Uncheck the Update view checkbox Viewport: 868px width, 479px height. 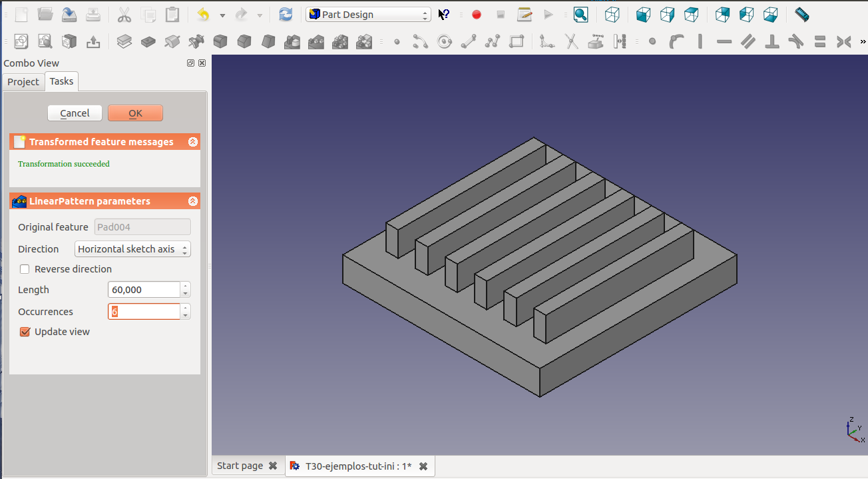click(25, 332)
